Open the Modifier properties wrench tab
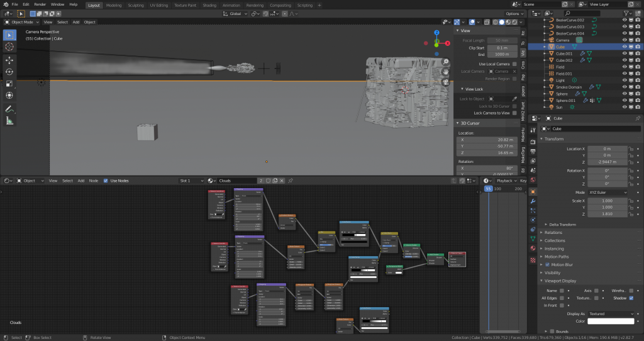 tap(533, 201)
